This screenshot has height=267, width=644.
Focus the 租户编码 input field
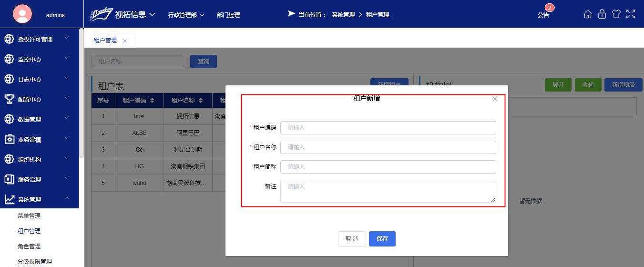click(x=388, y=128)
